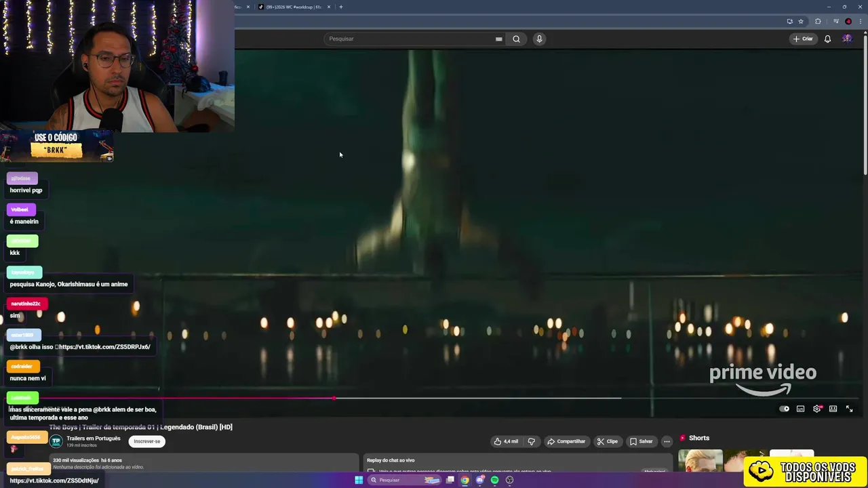Open the Trailers em Português channel avatar
868x488 pixels.
point(56,441)
